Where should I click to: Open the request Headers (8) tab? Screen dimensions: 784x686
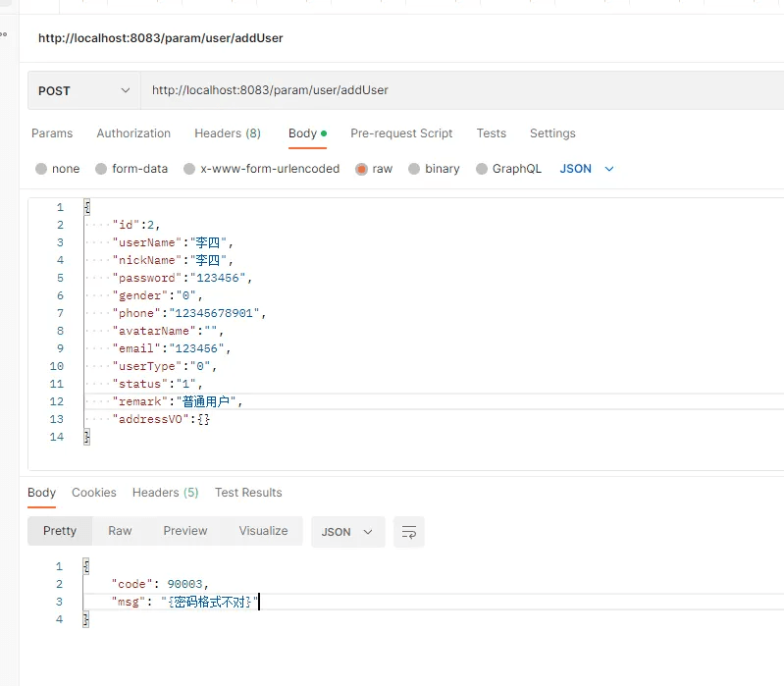point(228,133)
